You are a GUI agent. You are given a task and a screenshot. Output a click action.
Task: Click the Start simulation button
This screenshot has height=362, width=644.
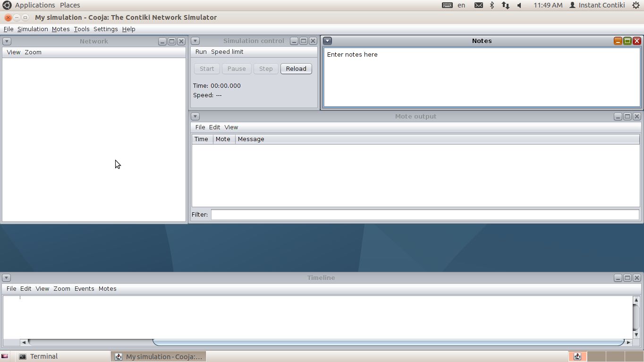tap(207, 69)
